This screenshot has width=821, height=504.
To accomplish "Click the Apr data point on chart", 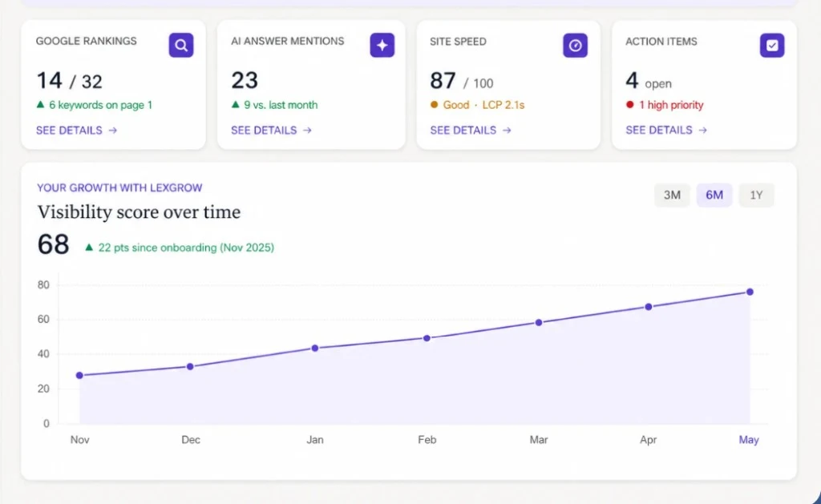I will click(648, 307).
